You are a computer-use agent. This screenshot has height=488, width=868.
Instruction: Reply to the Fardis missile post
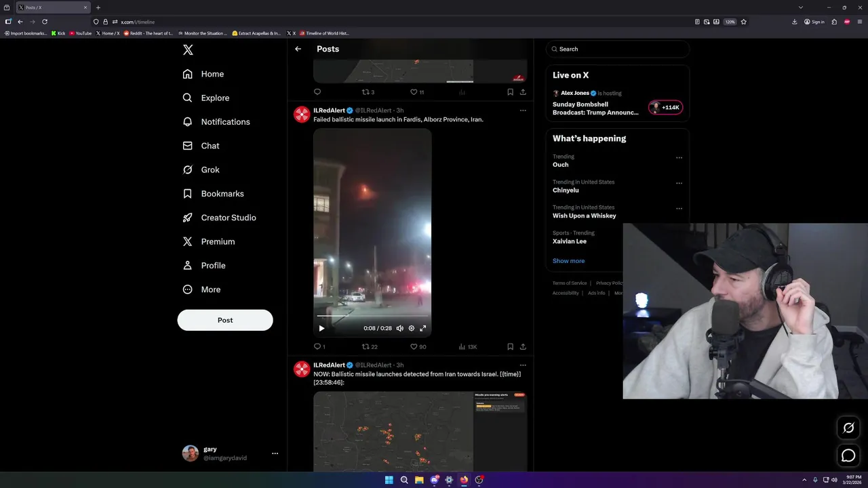click(319, 346)
